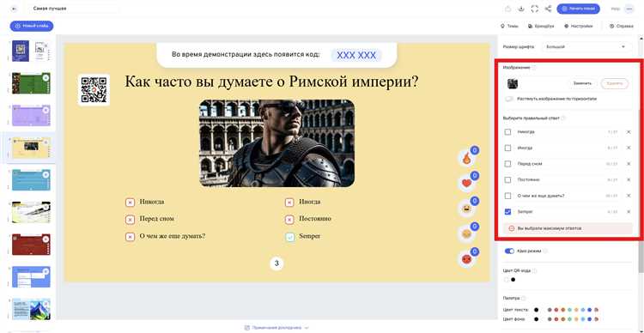This screenshot has width=644, height=333.
Task: Check the Перед сном answer checkbox
Action: point(507,164)
